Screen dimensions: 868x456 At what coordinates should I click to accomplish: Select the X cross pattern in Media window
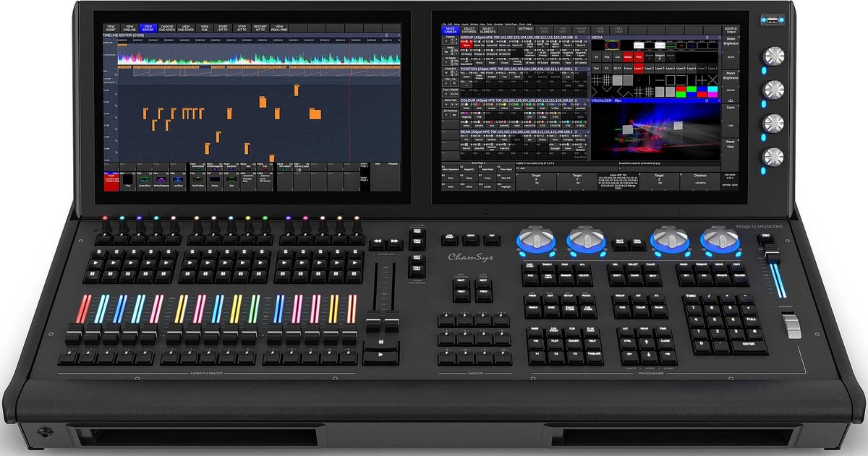pyautogui.click(x=712, y=80)
